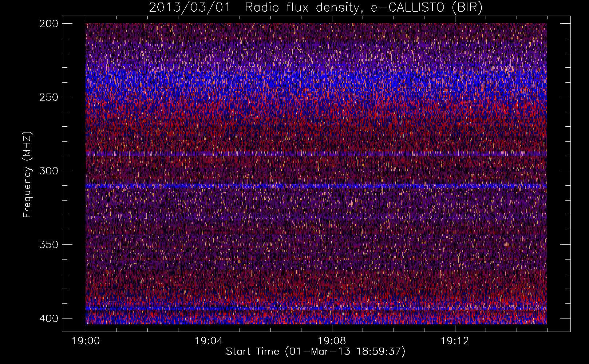Click the 19:12 time tick label
Image resolution: width=589 pixels, height=364 pixels.
click(455, 341)
